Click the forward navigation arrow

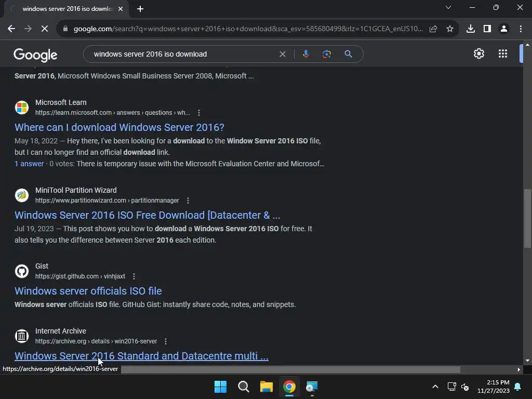click(28, 29)
